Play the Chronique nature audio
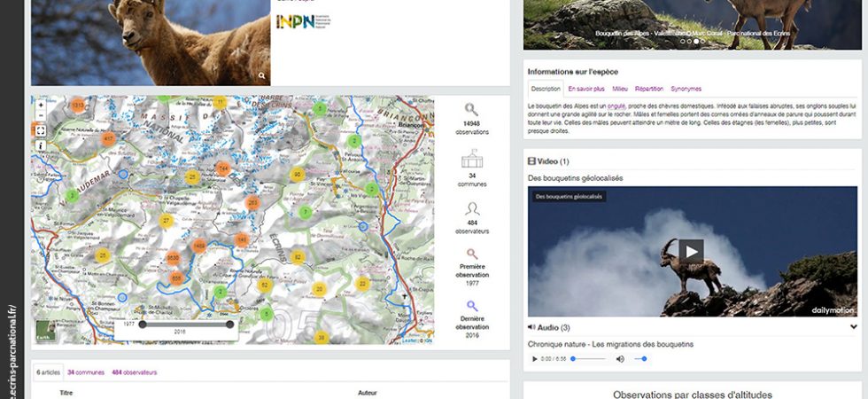The width and height of the screenshot is (868, 399). coord(534,359)
